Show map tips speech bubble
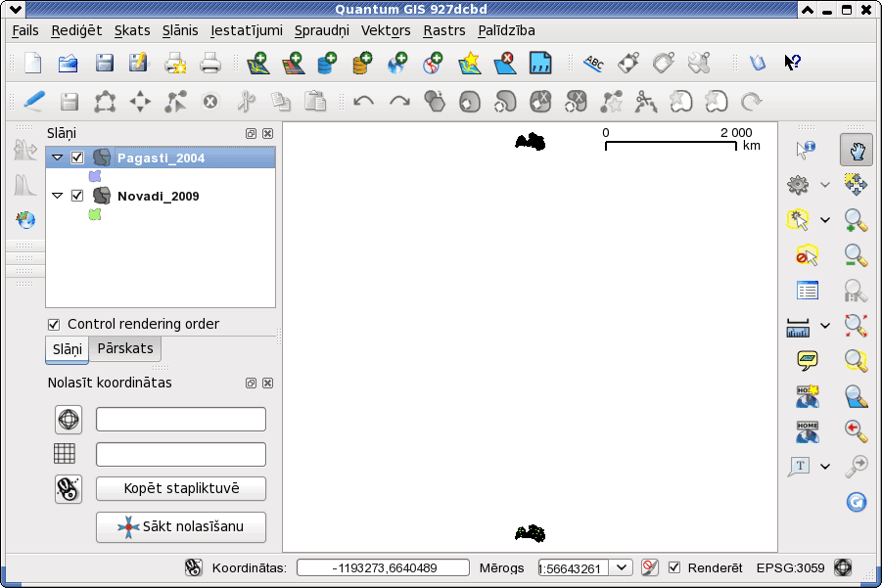The image size is (882, 588). [x=808, y=360]
